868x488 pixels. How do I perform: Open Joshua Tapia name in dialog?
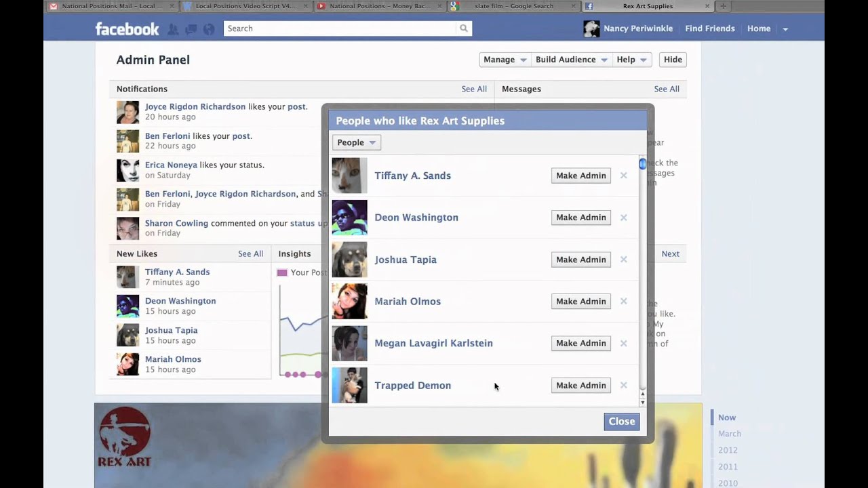[406, 260]
